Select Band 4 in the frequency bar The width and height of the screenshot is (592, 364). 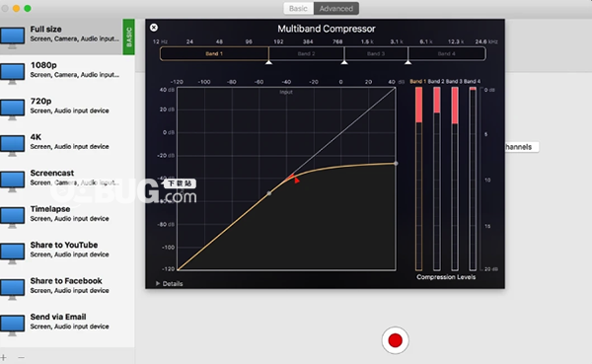coord(447,53)
